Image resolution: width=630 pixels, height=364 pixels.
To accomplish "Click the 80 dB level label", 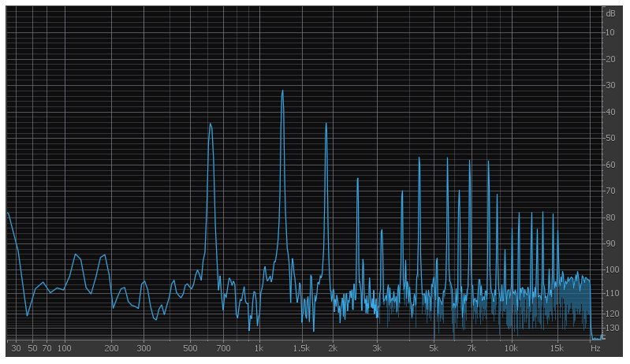I will (610, 217).
